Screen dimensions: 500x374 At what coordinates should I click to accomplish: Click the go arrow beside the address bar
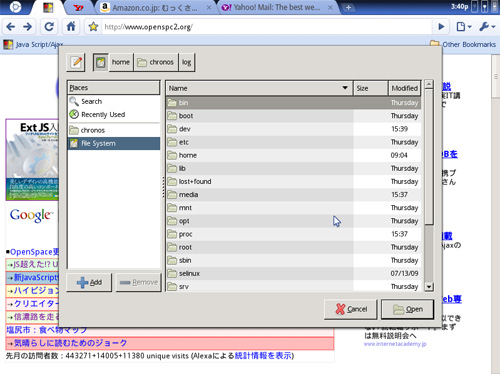point(441,27)
